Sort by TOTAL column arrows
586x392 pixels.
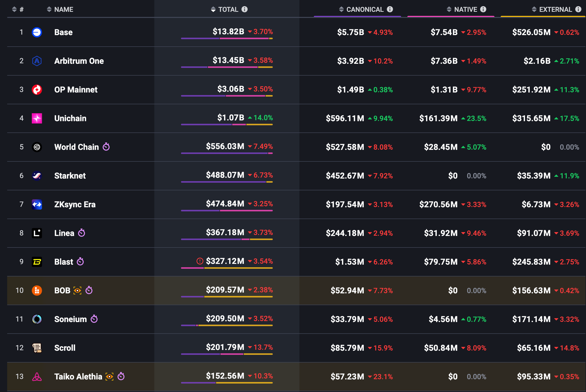click(x=213, y=9)
